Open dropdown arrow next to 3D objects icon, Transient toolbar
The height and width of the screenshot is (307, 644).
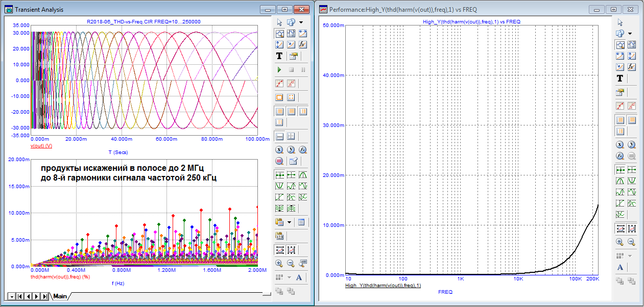(301, 22)
